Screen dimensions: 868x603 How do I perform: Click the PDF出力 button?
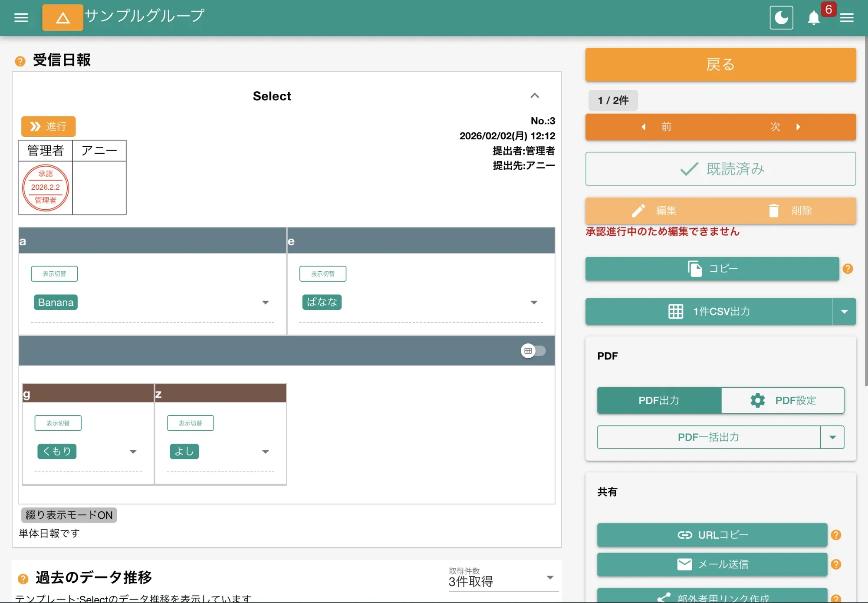tap(659, 400)
